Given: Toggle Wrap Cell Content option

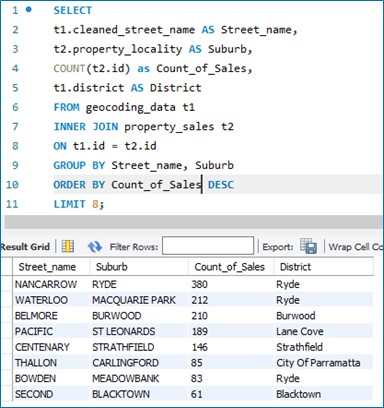Looking at the screenshot, I should 356,247.
